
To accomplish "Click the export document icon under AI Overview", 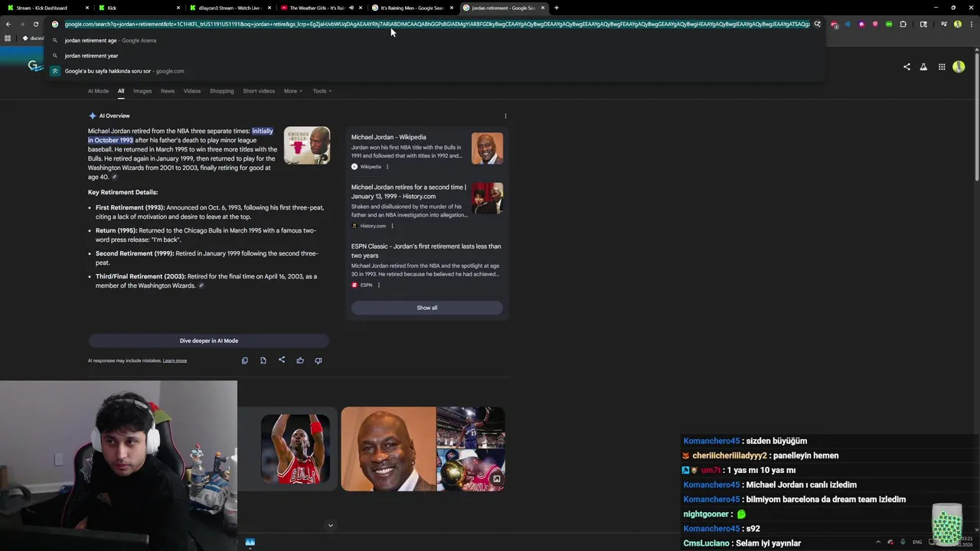I will pos(263,360).
